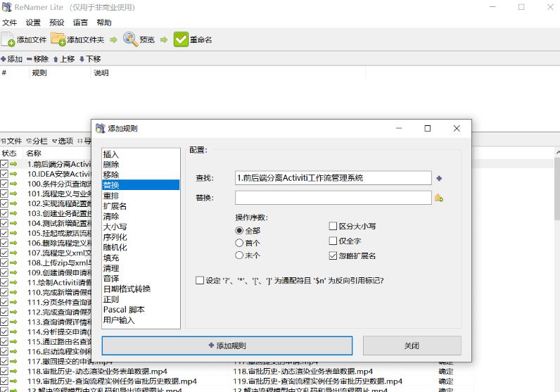Click 上移 to move rule up
The image size is (560, 392).
click(x=63, y=59)
